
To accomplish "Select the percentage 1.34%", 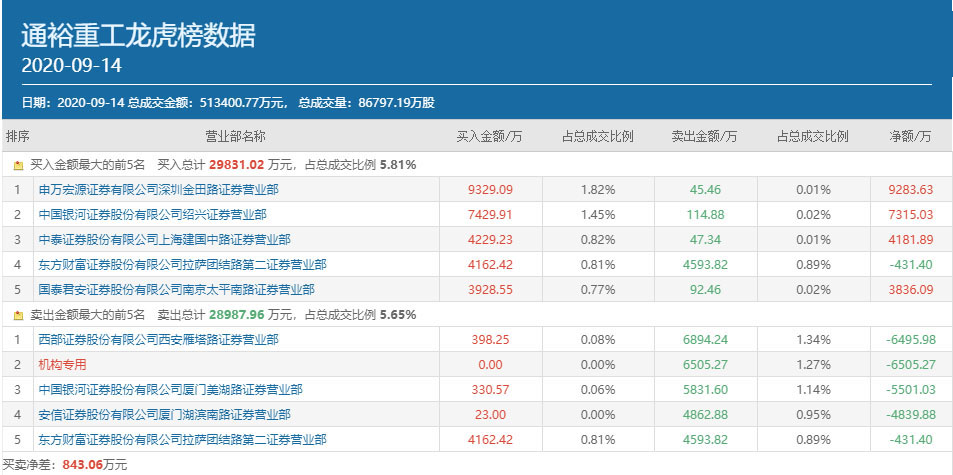I will (813, 340).
